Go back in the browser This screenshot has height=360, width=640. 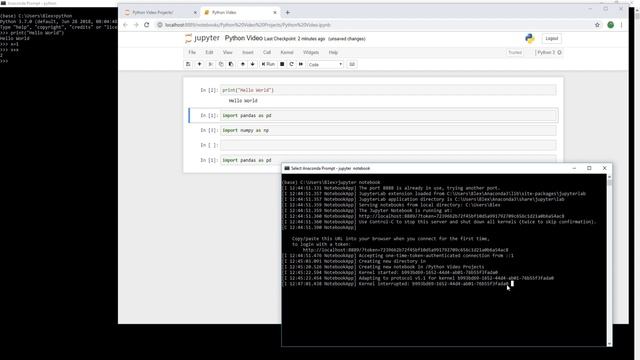coord(125,25)
